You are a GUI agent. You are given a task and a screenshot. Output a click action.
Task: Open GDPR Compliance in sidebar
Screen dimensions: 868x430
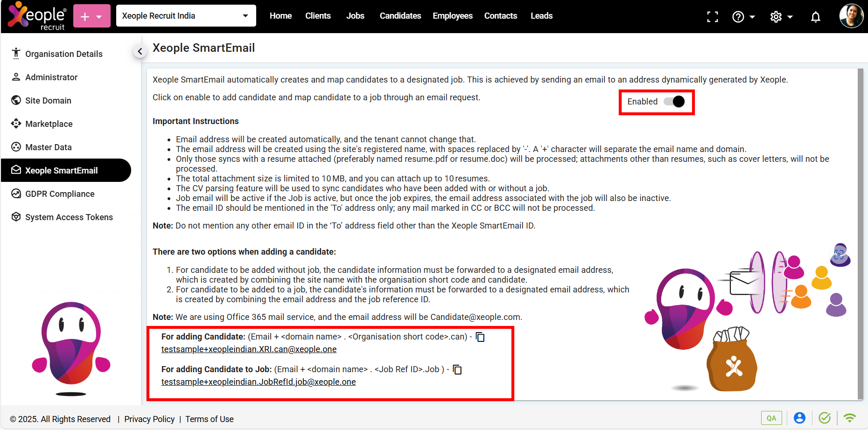coord(66,194)
